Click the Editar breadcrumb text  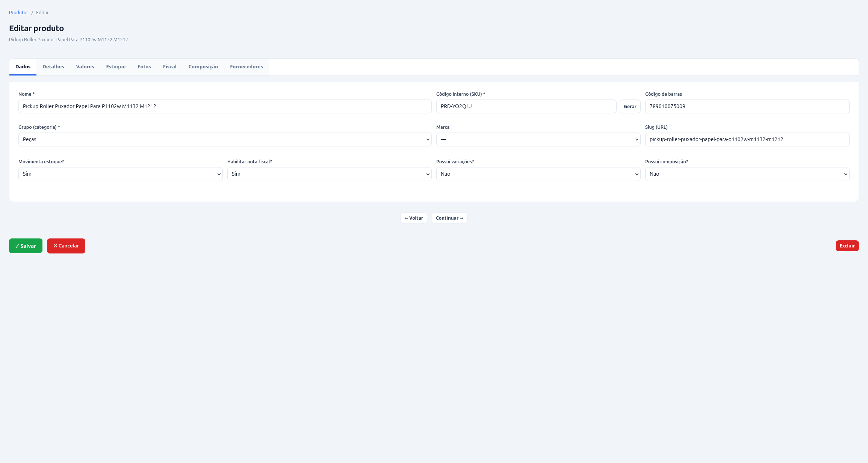tap(42, 13)
